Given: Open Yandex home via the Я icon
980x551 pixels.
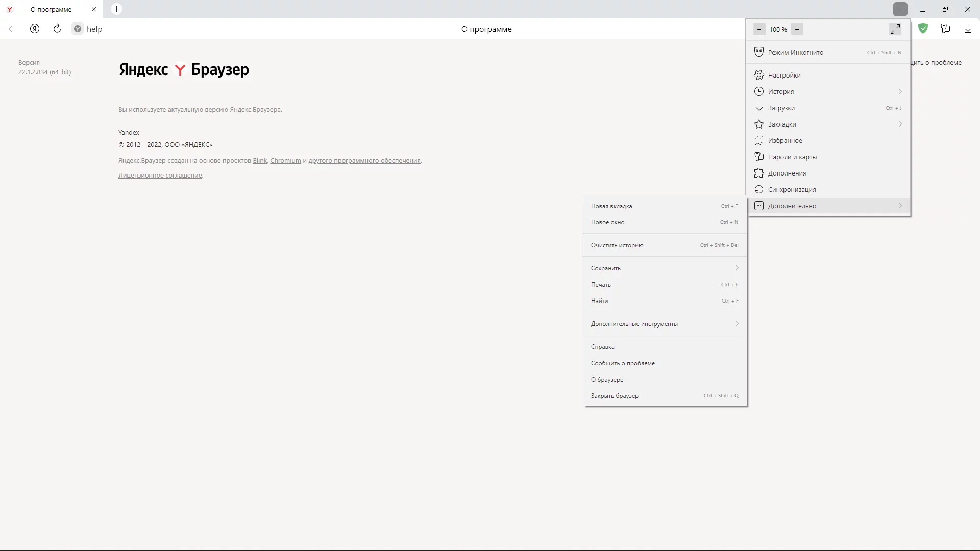Looking at the screenshot, I should tap(35, 29).
